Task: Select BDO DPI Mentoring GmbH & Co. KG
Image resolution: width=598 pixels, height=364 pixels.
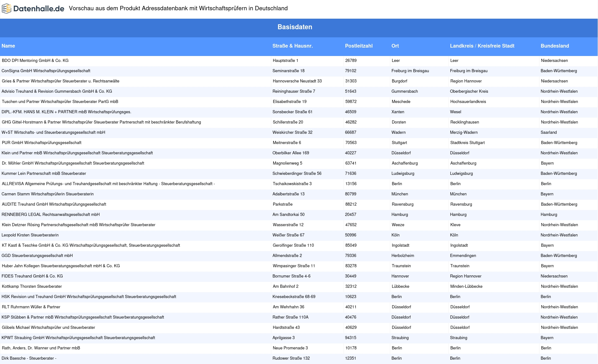Action: [35, 61]
